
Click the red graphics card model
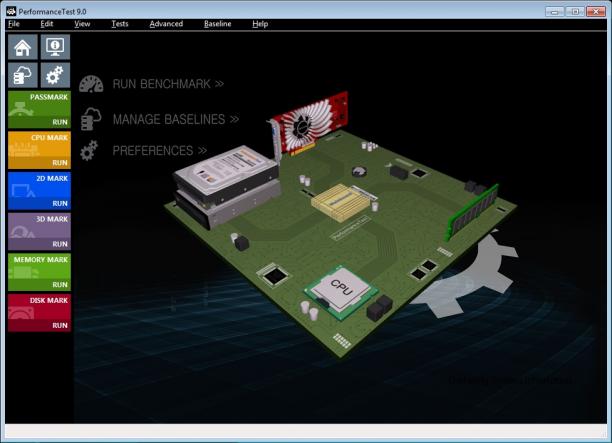[x=310, y=125]
